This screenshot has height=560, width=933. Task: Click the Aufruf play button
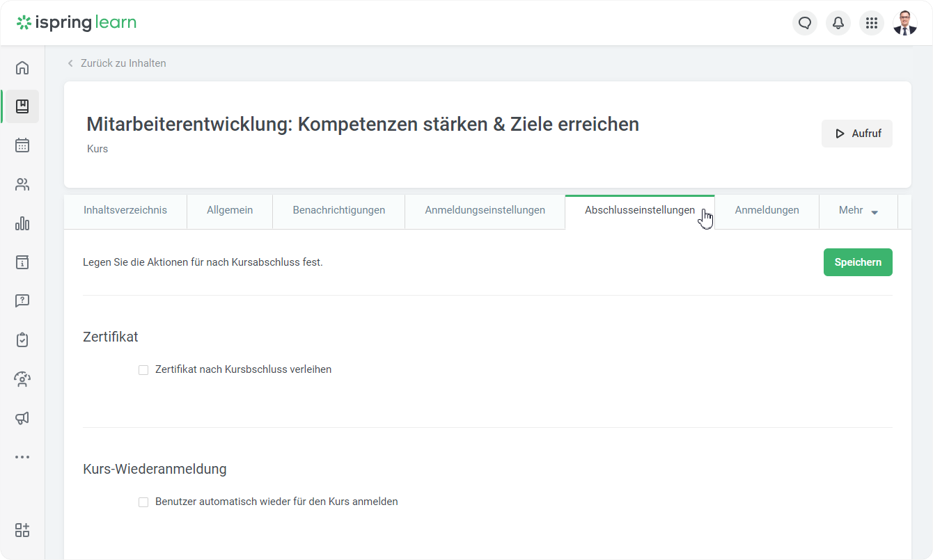[x=857, y=134]
